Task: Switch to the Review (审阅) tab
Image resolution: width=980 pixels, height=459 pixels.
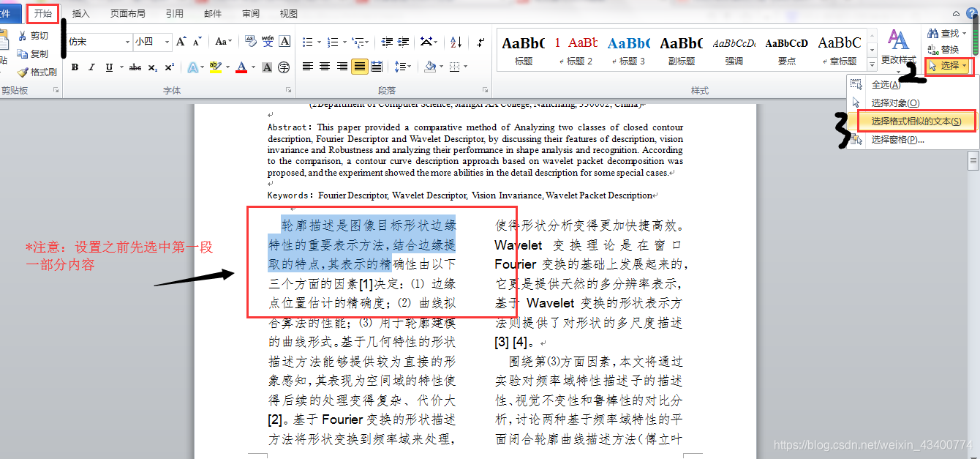Action: [x=251, y=13]
